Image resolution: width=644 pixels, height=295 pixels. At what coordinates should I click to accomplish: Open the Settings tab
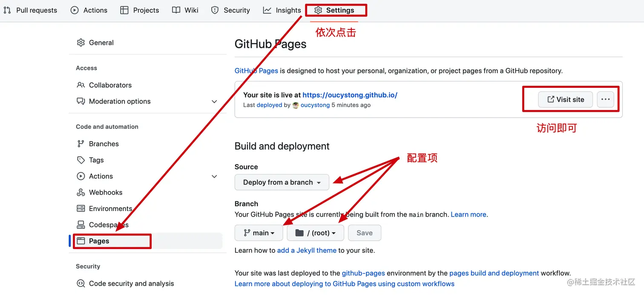(x=334, y=10)
